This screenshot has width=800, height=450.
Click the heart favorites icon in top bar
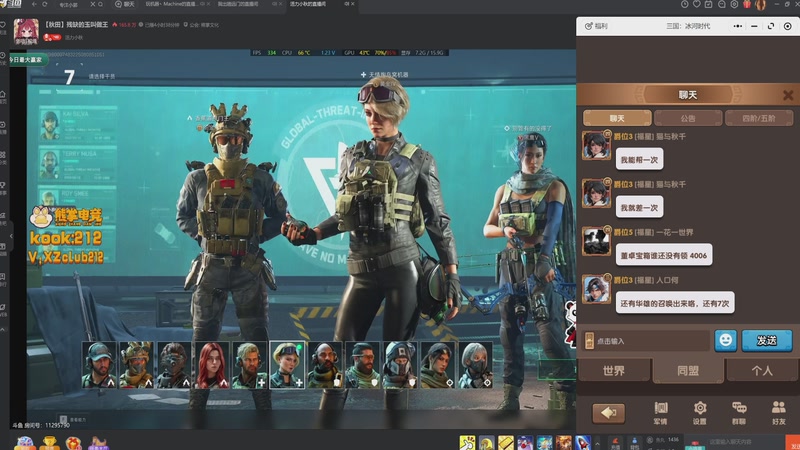pos(697,4)
